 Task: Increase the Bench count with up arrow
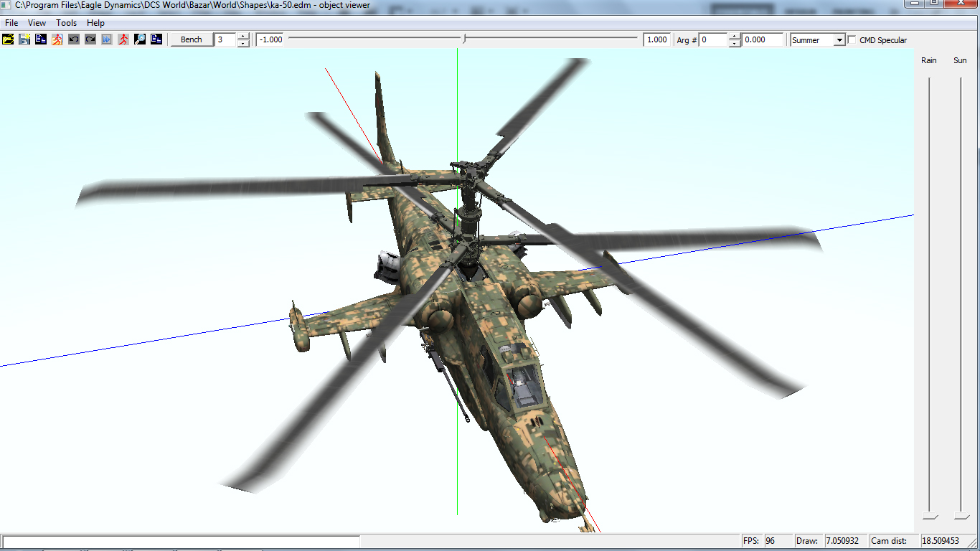[243, 37]
